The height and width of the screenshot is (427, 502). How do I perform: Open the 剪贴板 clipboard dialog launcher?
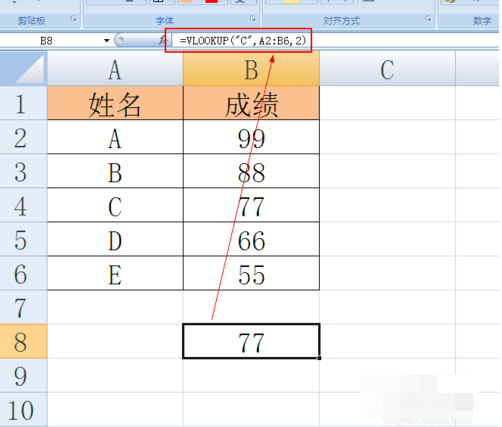pyautogui.click(x=73, y=19)
